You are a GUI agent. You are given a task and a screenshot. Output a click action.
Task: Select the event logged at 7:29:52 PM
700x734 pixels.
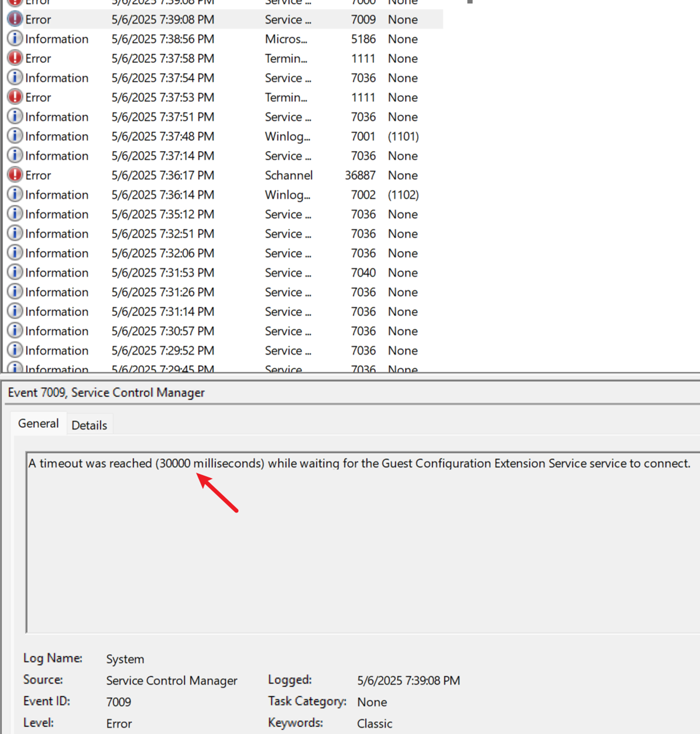[163, 351]
